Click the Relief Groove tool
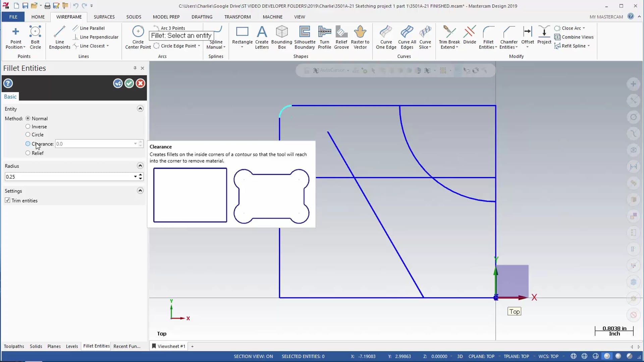644x362 pixels. pos(341,37)
